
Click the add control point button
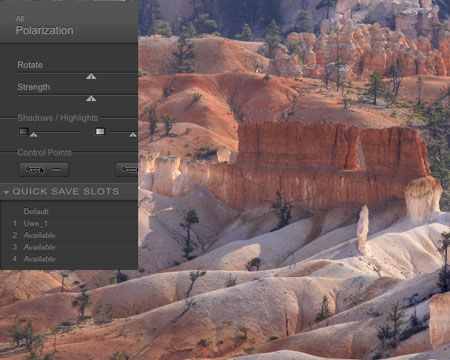[44, 170]
